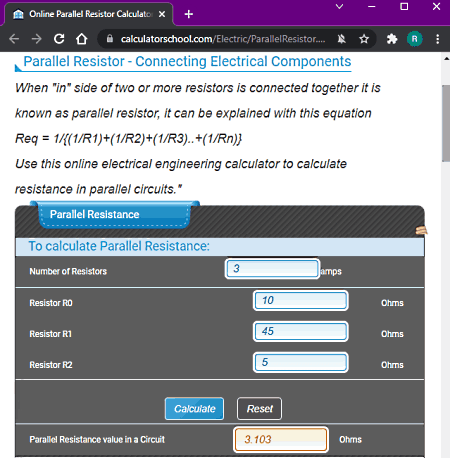The width and height of the screenshot is (450, 458).
Task: Open the Parallel Resistor - Connecting Electrical Components link
Action: tap(187, 62)
